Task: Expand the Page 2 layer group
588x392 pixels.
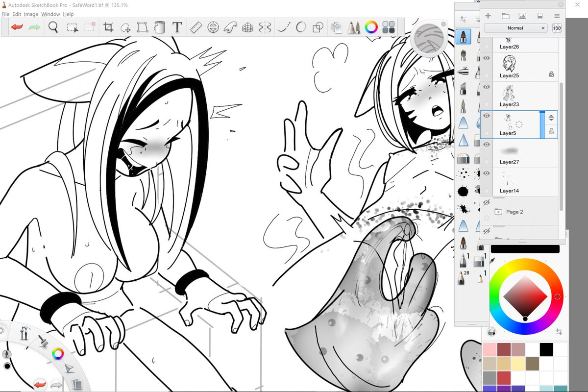Action: coord(498,212)
